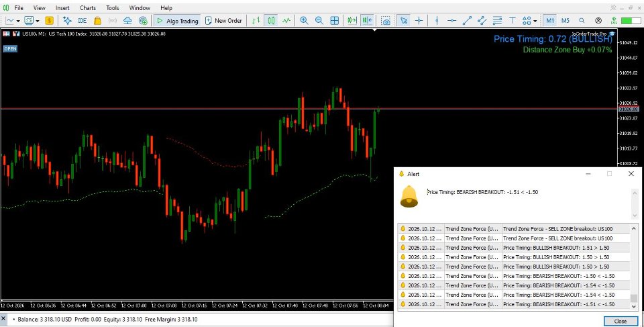This screenshot has height=327, width=644.
Task: Zoom out on the chart
Action: click(x=319, y=21)
